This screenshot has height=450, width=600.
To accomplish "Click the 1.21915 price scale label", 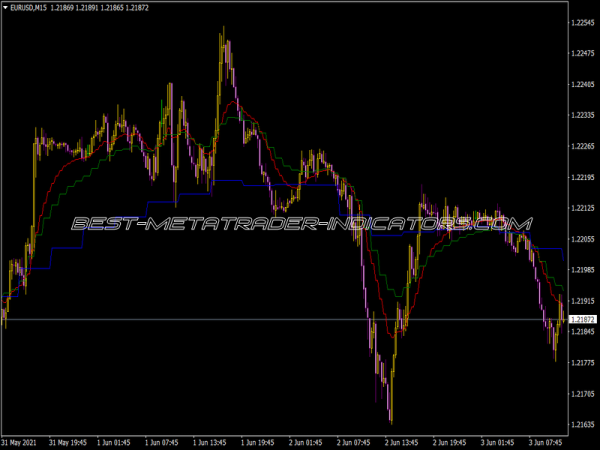I will coord(583,301).
